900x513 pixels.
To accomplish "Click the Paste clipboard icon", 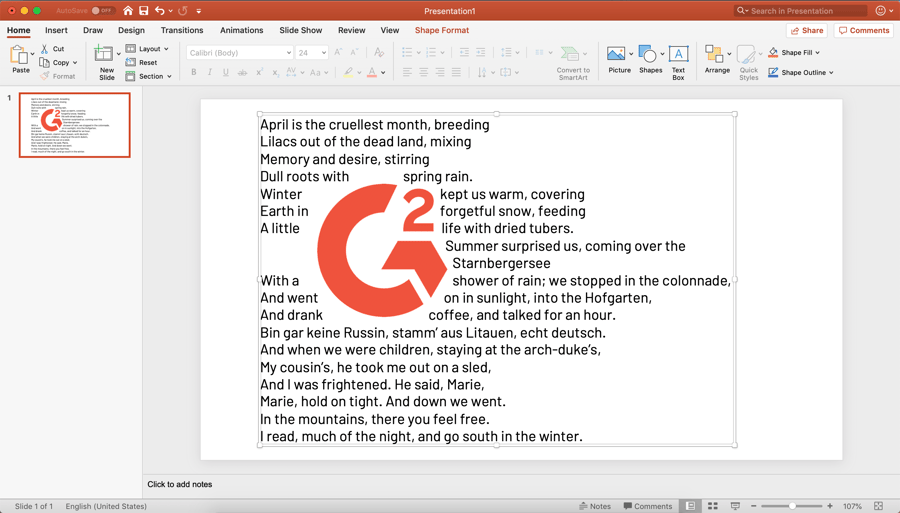I will (x=20, y=55).
